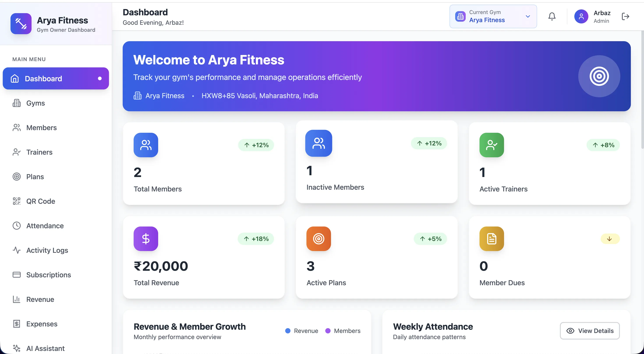
Task: Click the Arbaz admin profile avatar
Action: pos(581,16)
